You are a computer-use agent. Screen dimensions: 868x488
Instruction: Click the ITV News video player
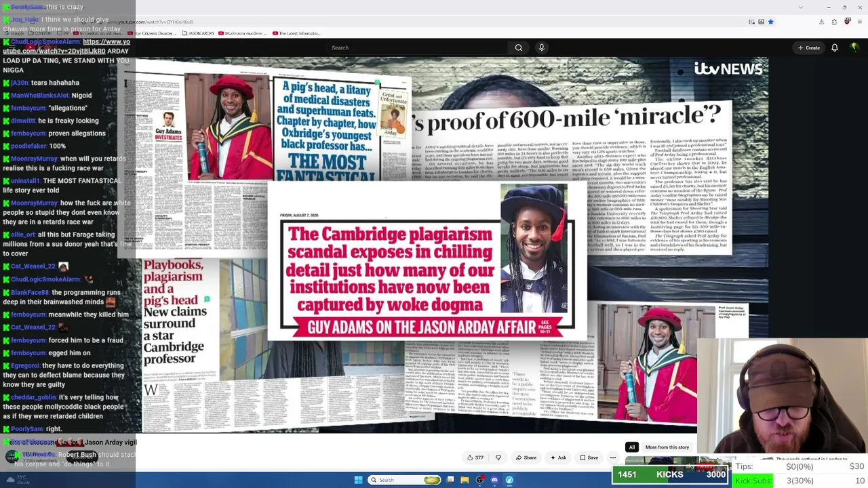point(452,245)
